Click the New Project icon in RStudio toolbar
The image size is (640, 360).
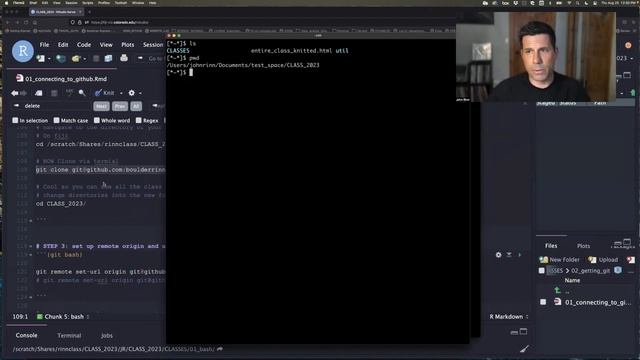[61, 58]
